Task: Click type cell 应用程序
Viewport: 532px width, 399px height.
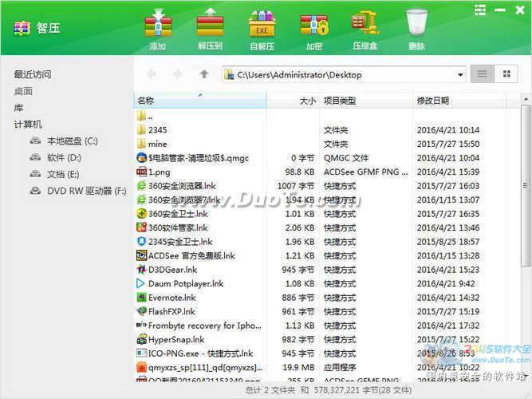Action: [340, 367]
